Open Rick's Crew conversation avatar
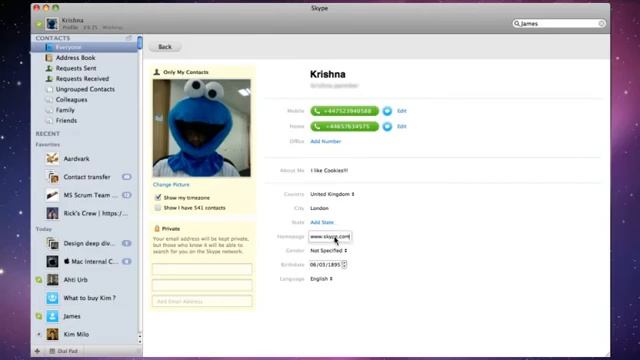640x360 pixels. click(52, 213)
